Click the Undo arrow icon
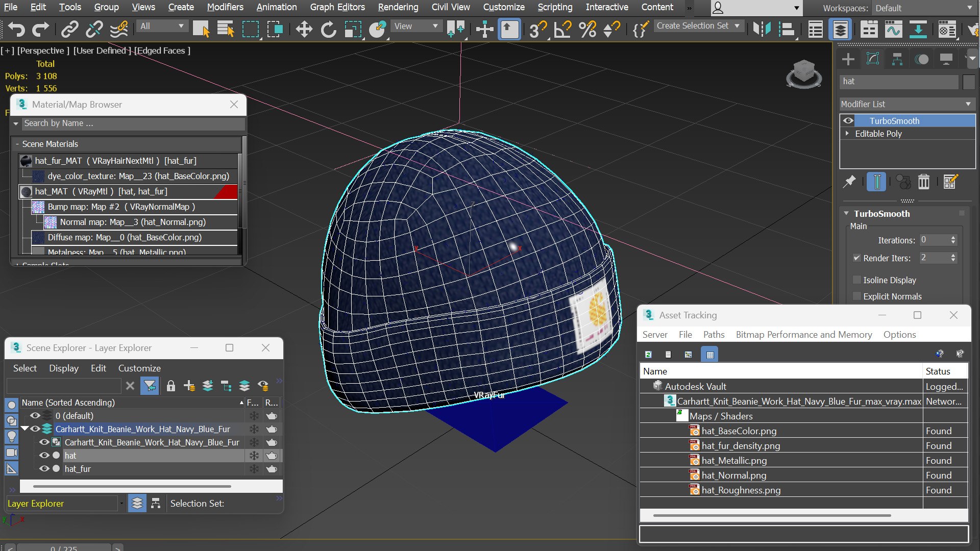This screenshot has height=551, width=980. point(16,29)
